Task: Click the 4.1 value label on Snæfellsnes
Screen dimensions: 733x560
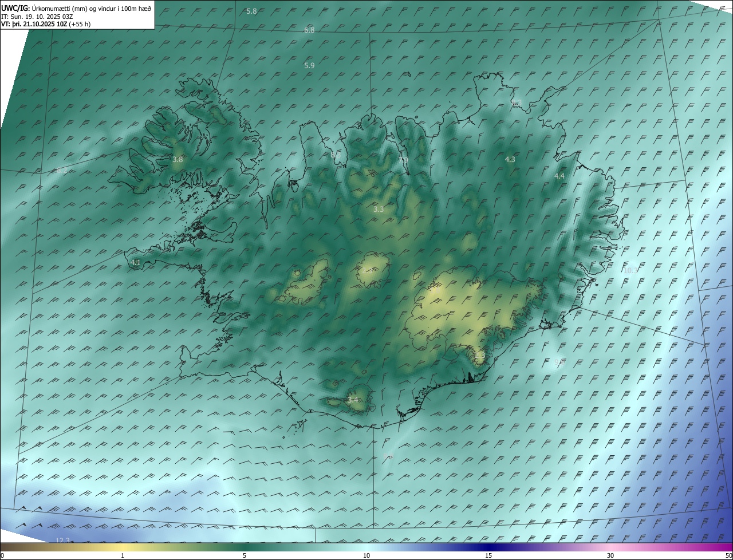Action: (x=136, y=262)
